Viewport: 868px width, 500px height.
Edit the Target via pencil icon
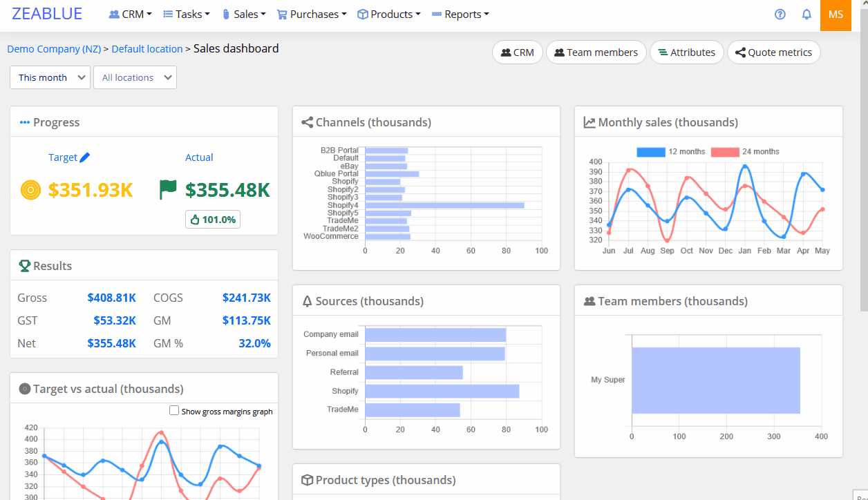[85, 157]
